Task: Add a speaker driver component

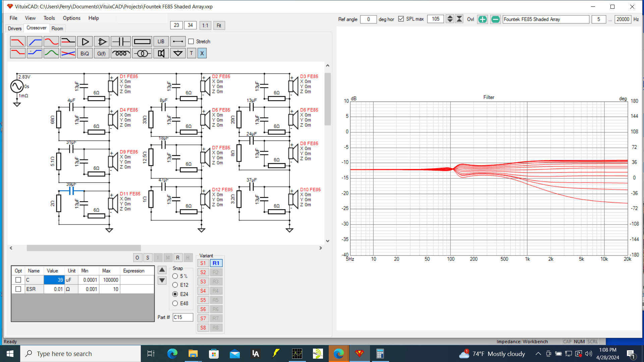Action: tap(161, 53)
